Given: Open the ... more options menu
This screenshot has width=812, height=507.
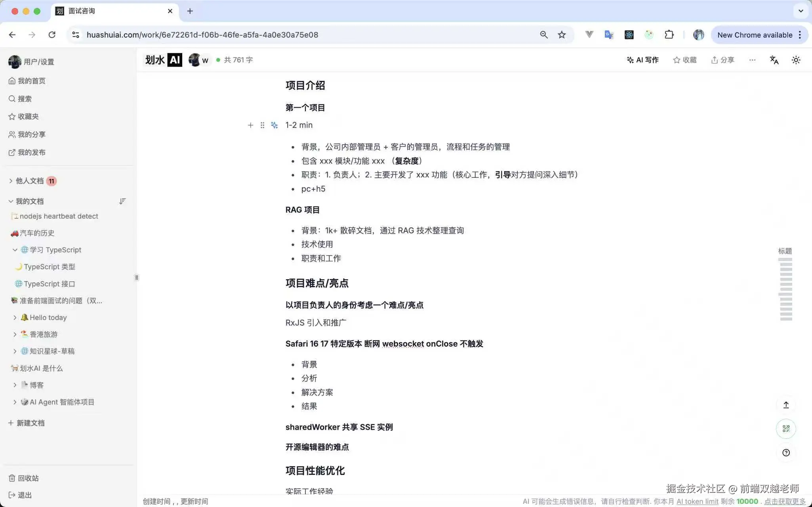Looking at the screenshot, I should coord(752,60).
